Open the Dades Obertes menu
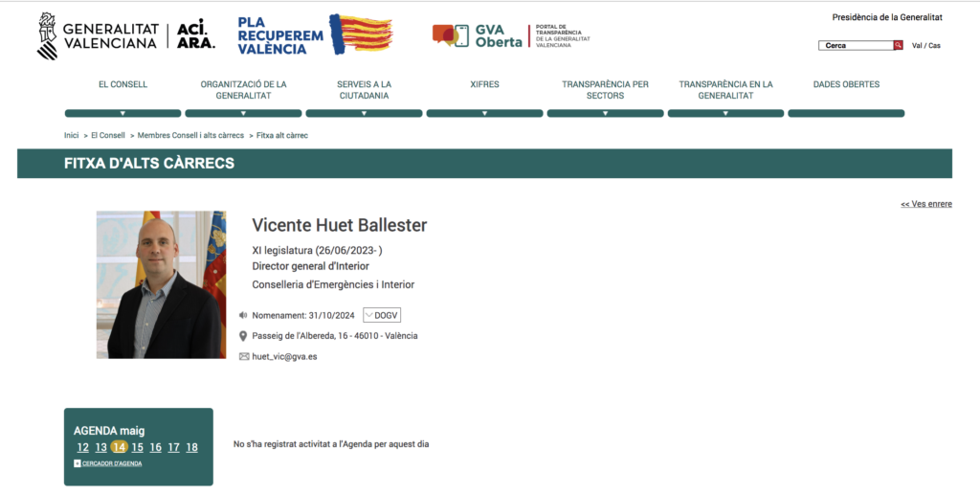The height and width of the screenshot is (495, 980). pos(846,84)
